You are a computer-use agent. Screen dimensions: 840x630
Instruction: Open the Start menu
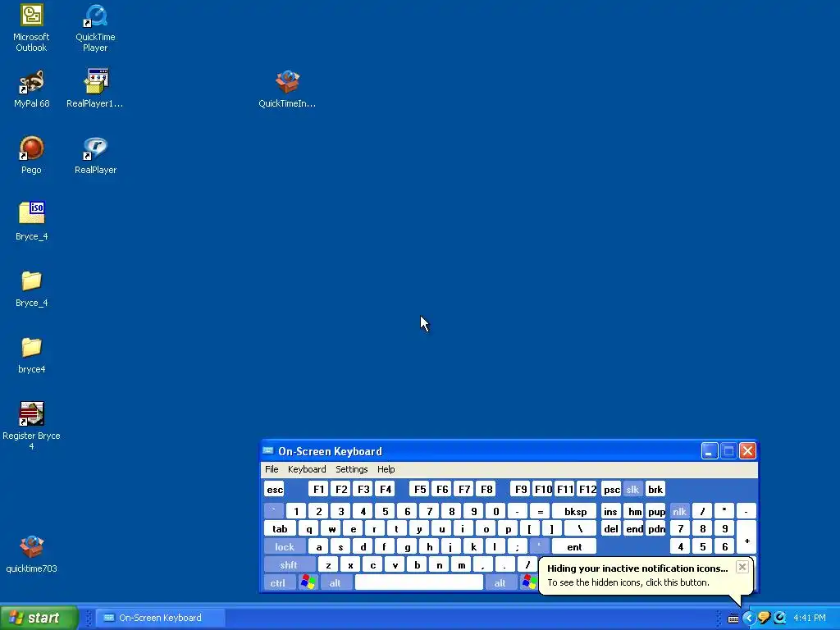[39, 618]
